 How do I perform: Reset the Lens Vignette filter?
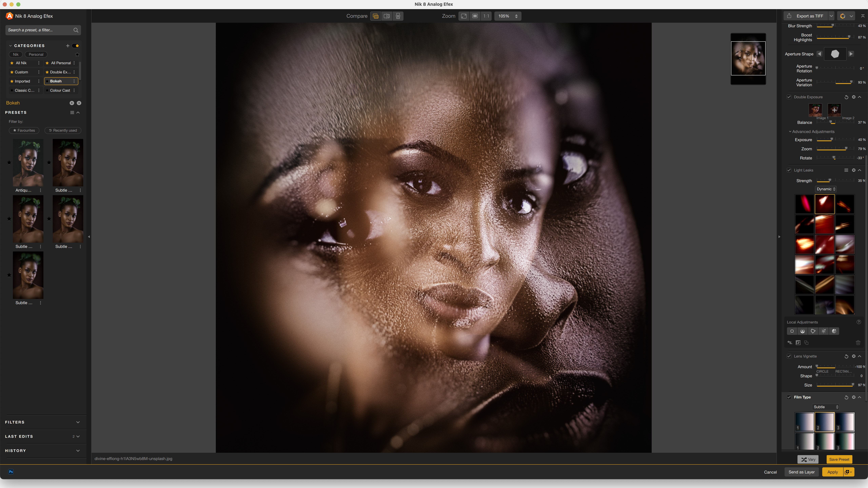click(x=846, y=356)
